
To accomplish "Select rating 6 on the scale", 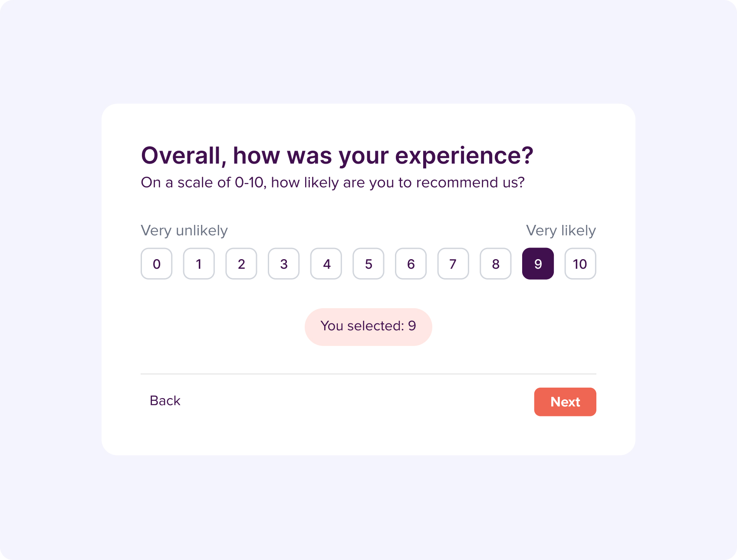I will click(x=411, y=264).
